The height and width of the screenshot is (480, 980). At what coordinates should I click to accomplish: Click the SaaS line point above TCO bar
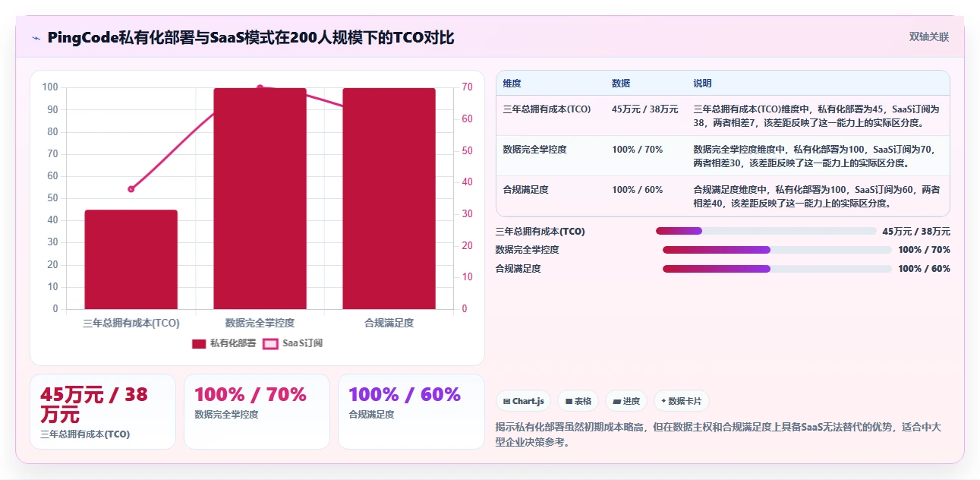131,189
